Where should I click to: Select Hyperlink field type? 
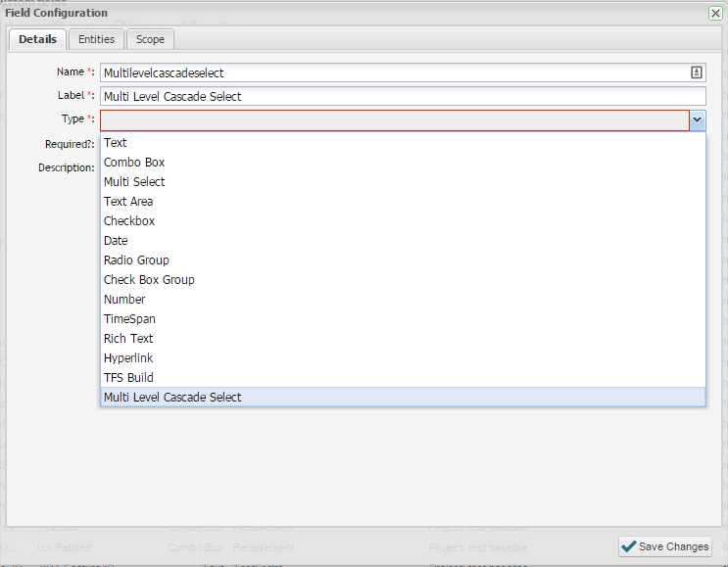tap(128, 358)
